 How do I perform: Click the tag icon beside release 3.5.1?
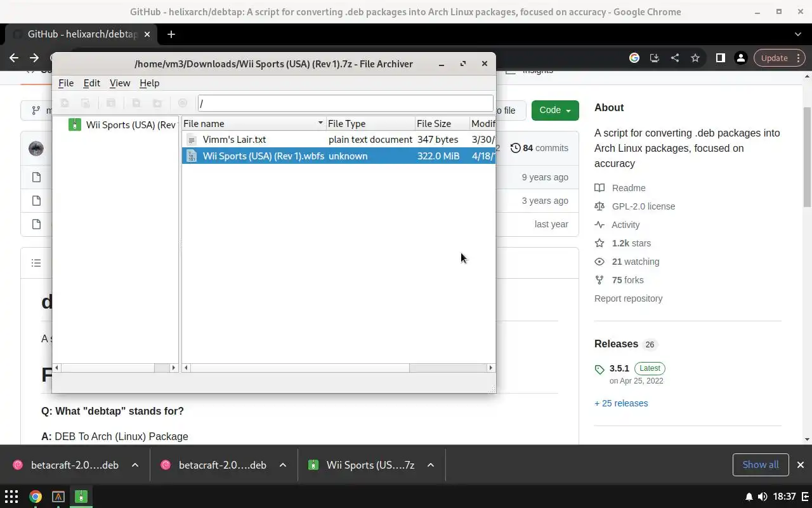599,369
